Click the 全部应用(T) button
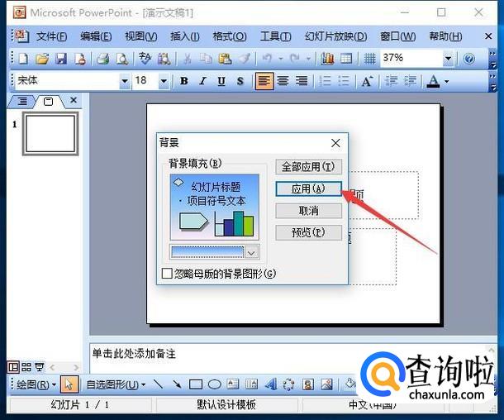 pos(308,166)
